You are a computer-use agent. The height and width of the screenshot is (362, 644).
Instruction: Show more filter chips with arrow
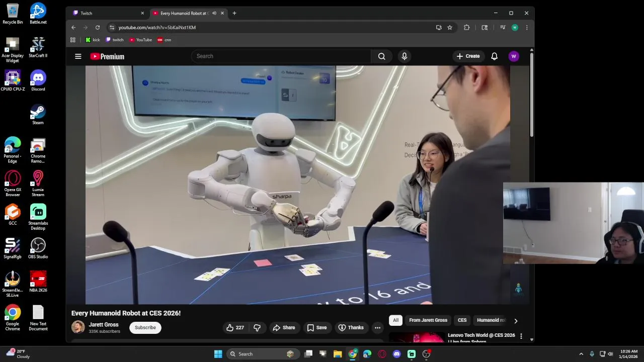tap(516, 321)
